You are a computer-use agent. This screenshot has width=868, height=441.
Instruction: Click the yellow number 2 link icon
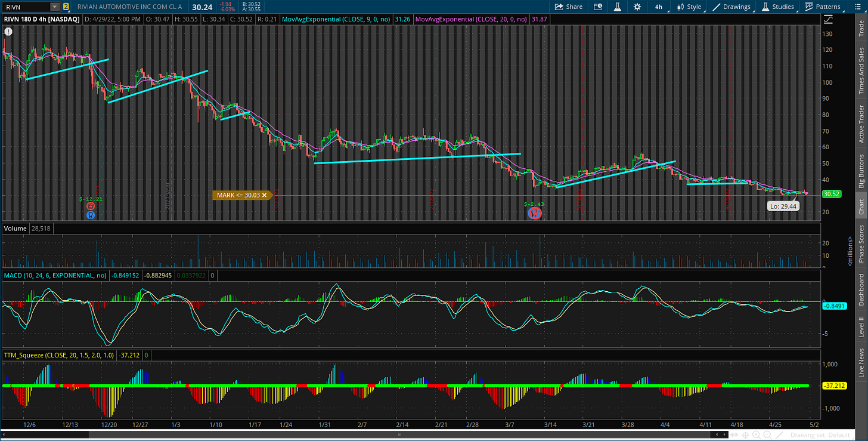[x=66, y=7]
